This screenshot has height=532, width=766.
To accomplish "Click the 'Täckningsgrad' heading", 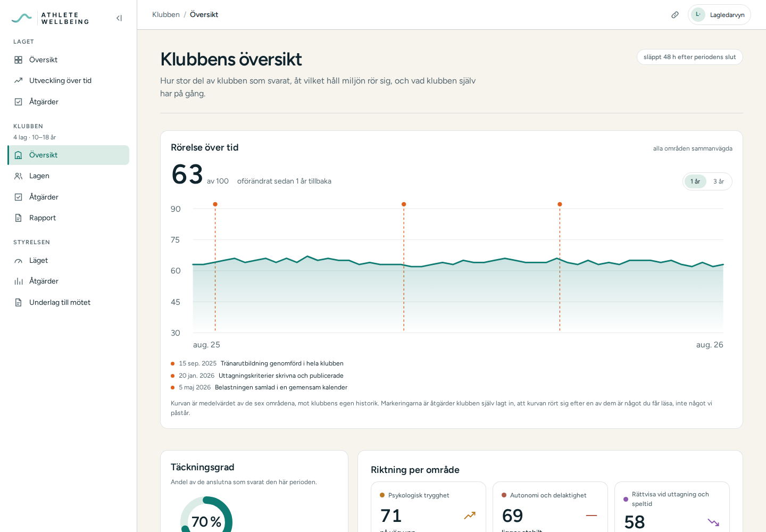I will point(203,467).
